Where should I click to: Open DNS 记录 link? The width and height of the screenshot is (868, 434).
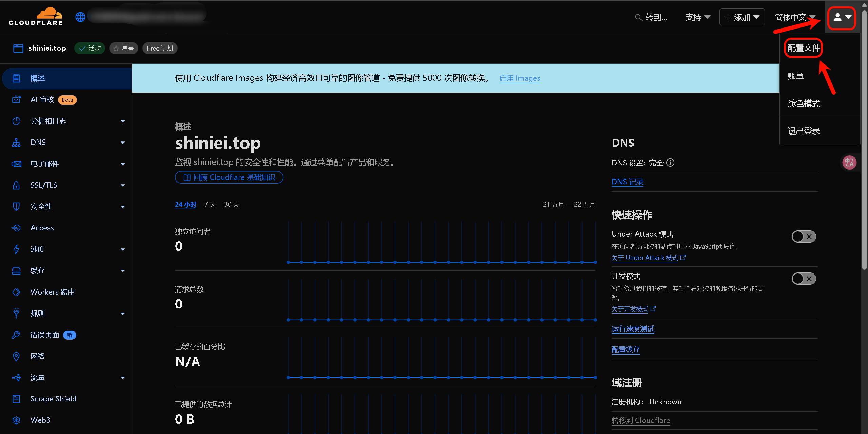tap(627, 182)
